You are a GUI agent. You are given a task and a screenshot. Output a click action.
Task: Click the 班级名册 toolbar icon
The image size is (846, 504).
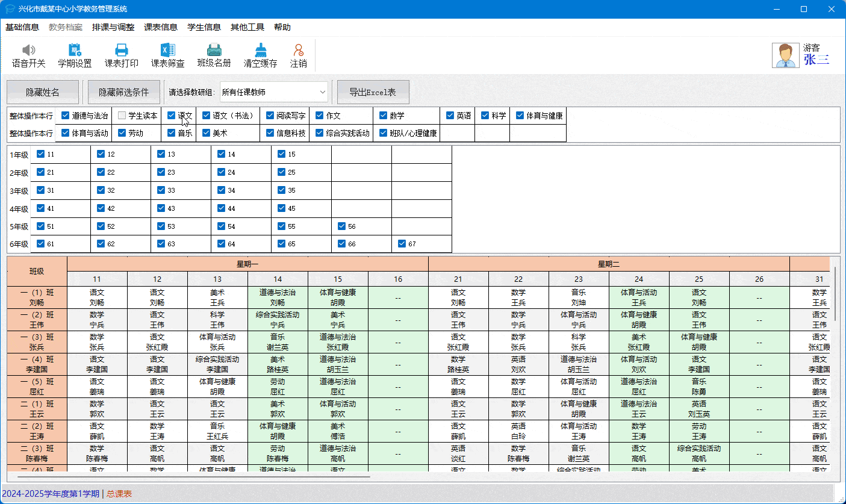tap(214, 51)
